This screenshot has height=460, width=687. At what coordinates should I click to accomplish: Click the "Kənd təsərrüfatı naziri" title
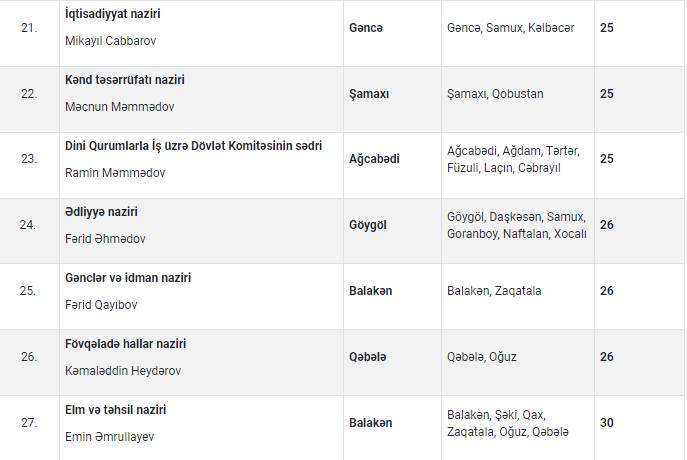pos(125,80)
